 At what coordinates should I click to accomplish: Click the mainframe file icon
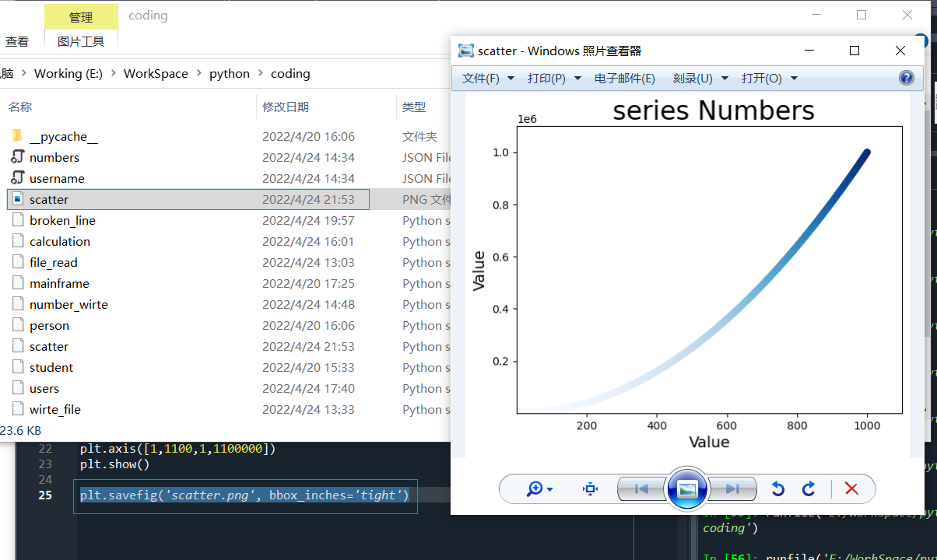pyautogui.click(x=17, y=283)
